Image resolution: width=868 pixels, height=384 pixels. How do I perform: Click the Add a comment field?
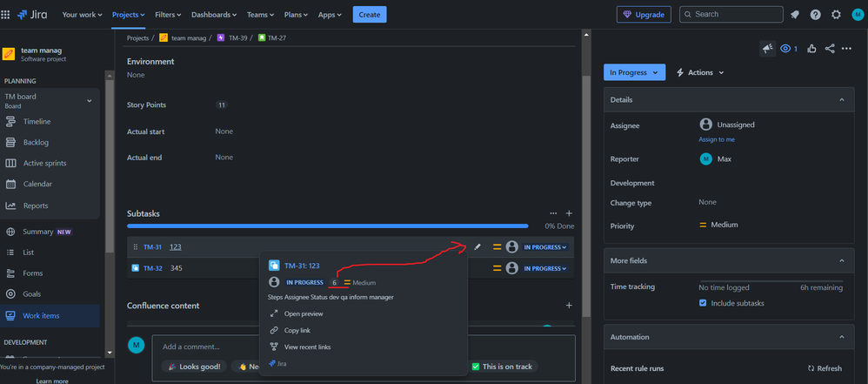coord(364,347)
